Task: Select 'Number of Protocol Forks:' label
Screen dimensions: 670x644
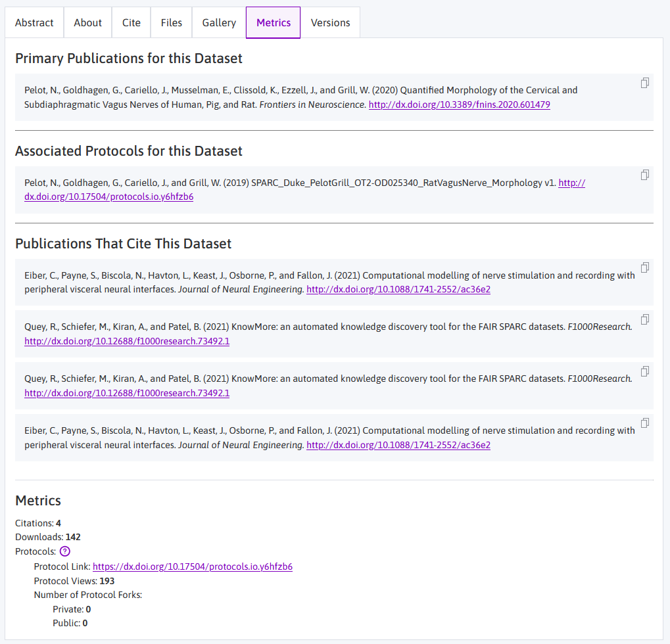Action: coord(88,595)
